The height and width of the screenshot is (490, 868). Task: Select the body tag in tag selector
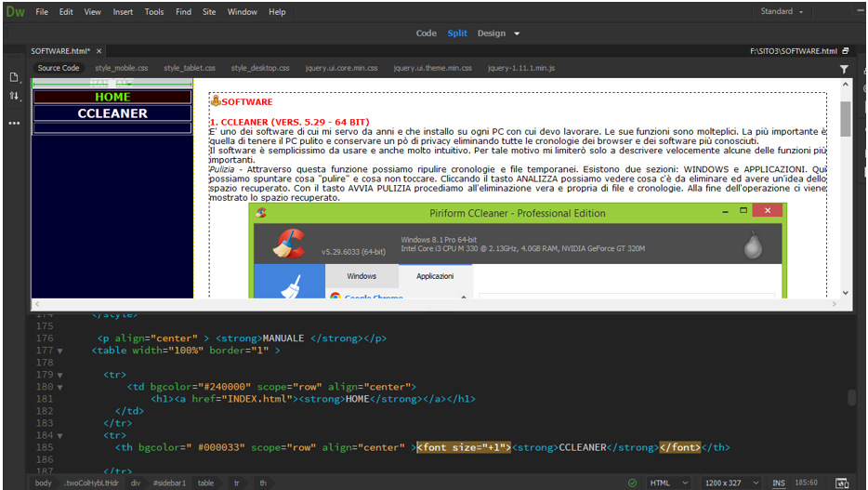pos(43,483)
